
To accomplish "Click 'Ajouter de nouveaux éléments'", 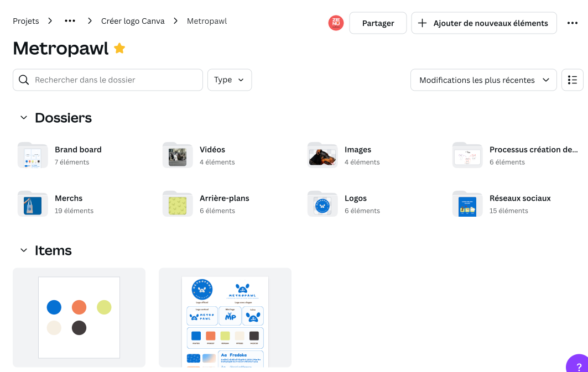I will (491, 23).
